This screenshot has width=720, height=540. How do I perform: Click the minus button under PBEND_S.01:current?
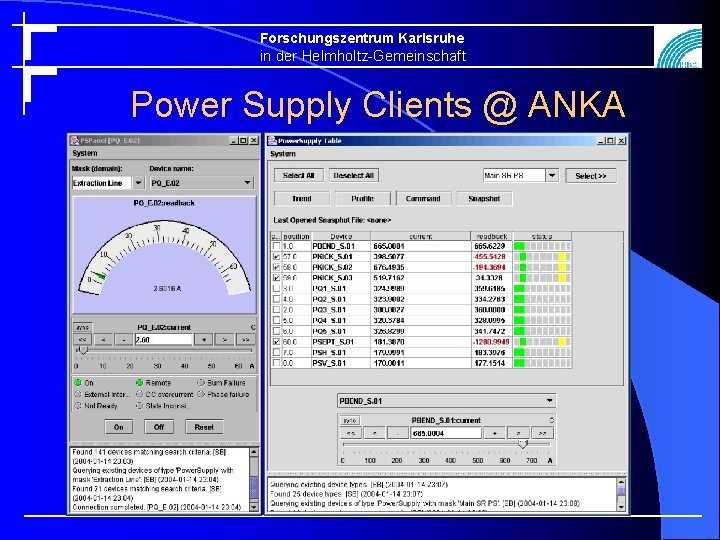tap(398, 433)
